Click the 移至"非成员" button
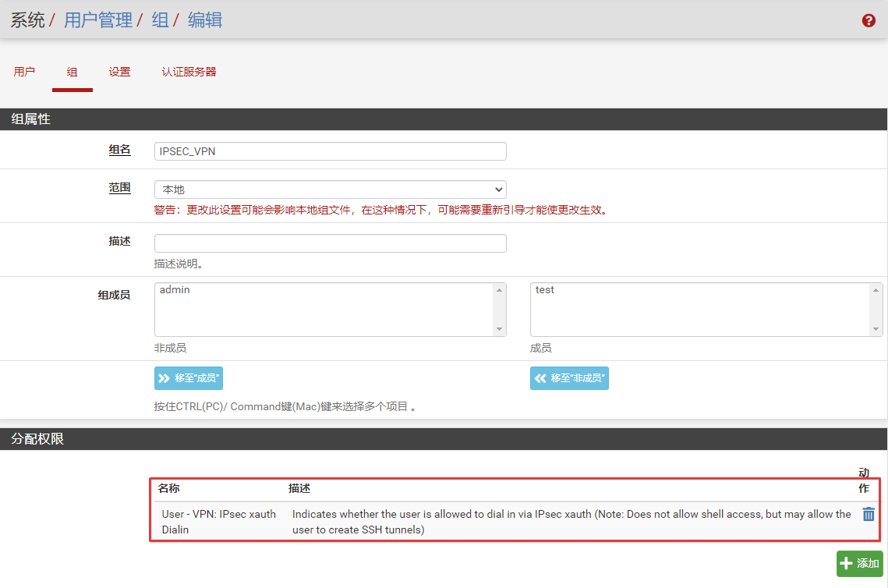This screenshot has width=888, height=588. 569,378
